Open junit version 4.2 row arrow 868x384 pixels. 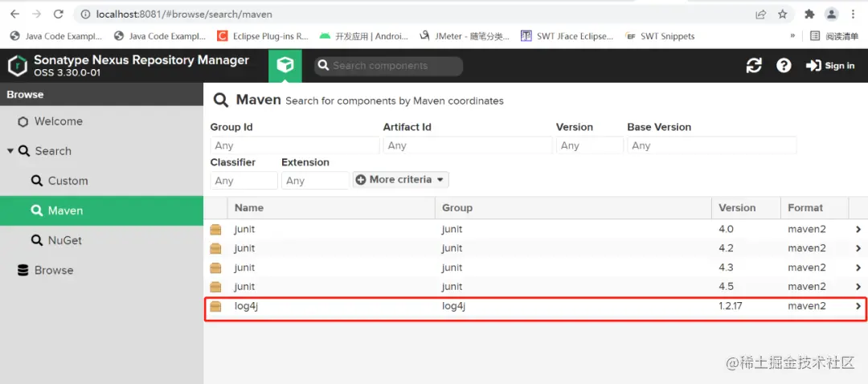tap(858, 248)
